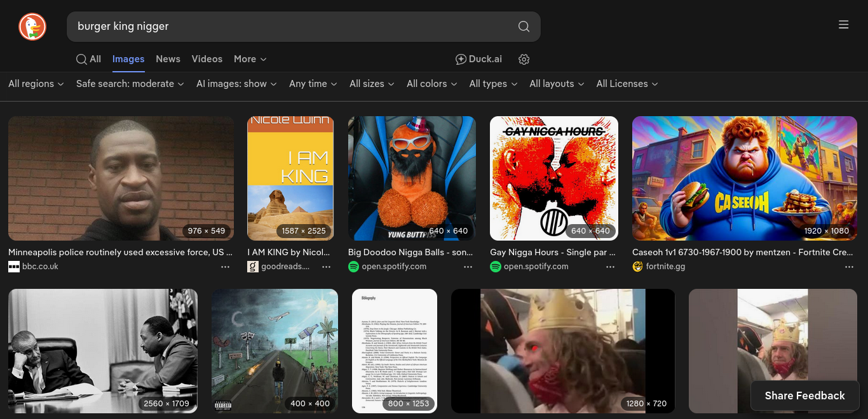This screenshot has height=419, width=868.
Task: Visit the goodreads source link
Action: tap(285, 267)
